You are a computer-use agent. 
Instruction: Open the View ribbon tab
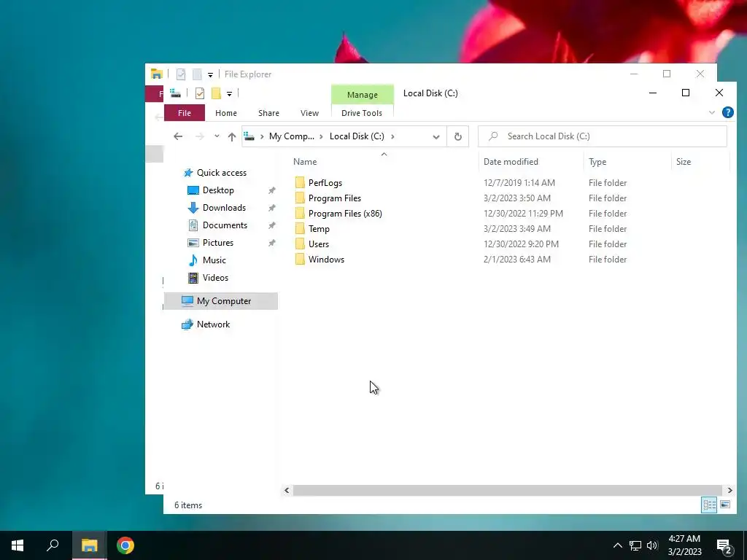click(x=309, y=113)
